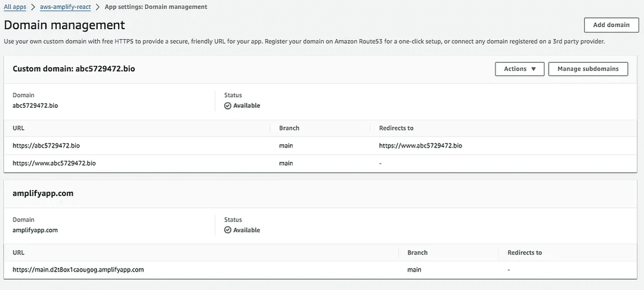Click 'App settings: Domain management' breadcrumb text
The width and height of the screenshot is (644, 290).
tap(156, 7)
